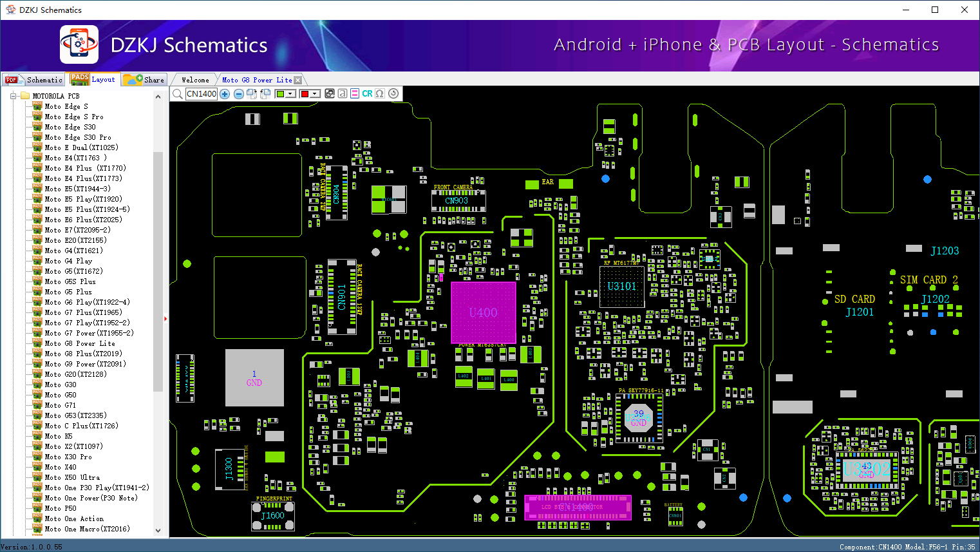
Task: Click the red color swatch
Action: click(x=305, y=94)
